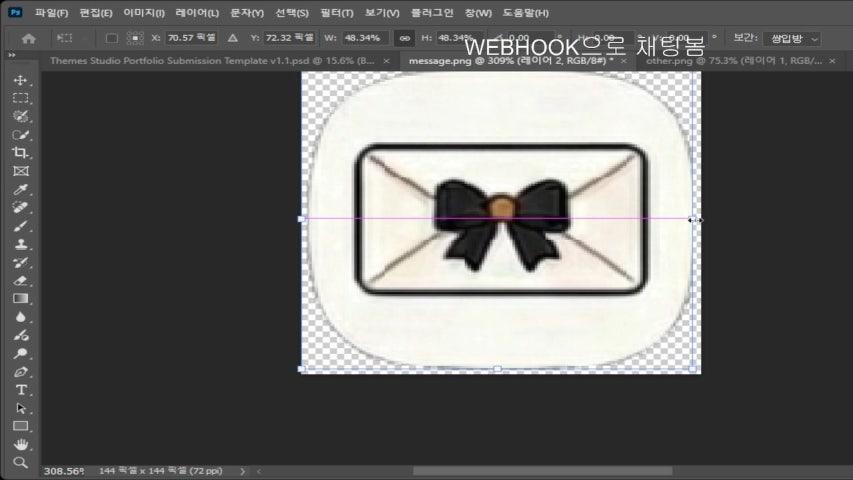Screen dimensions: 853x480
Task: Select the Rectangular Marquee tool
Action: (x=21, y=99)
